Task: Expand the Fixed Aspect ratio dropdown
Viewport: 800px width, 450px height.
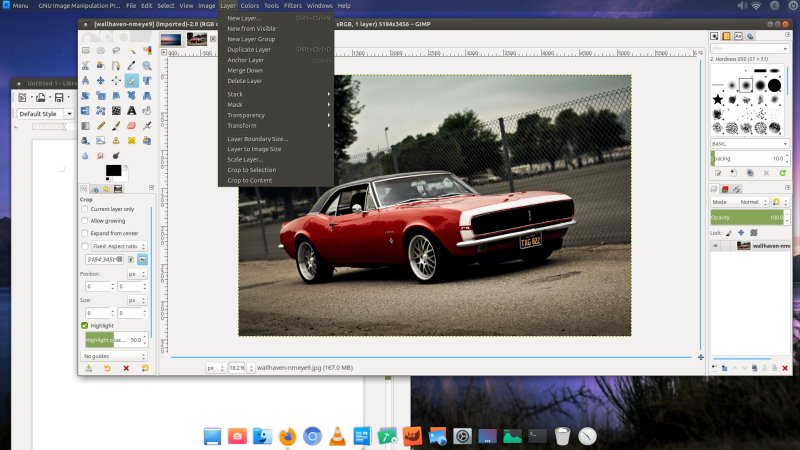Action: (x=120, y=245)
